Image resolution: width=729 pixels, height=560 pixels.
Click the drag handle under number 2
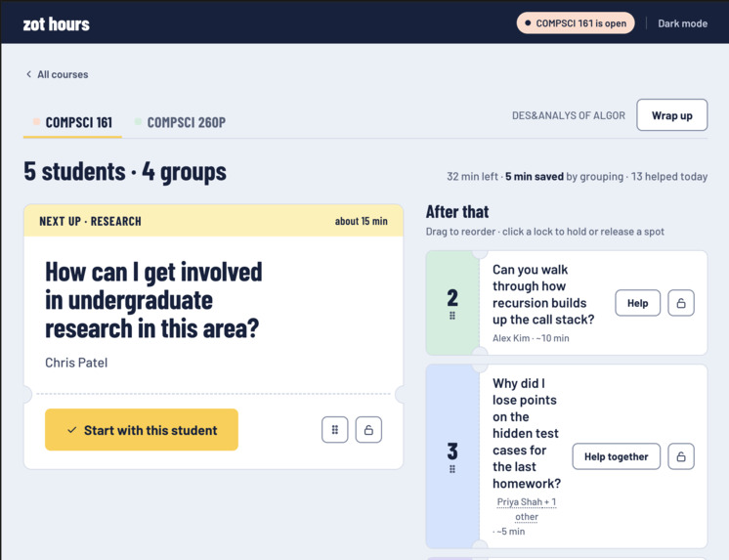[452, 316]
